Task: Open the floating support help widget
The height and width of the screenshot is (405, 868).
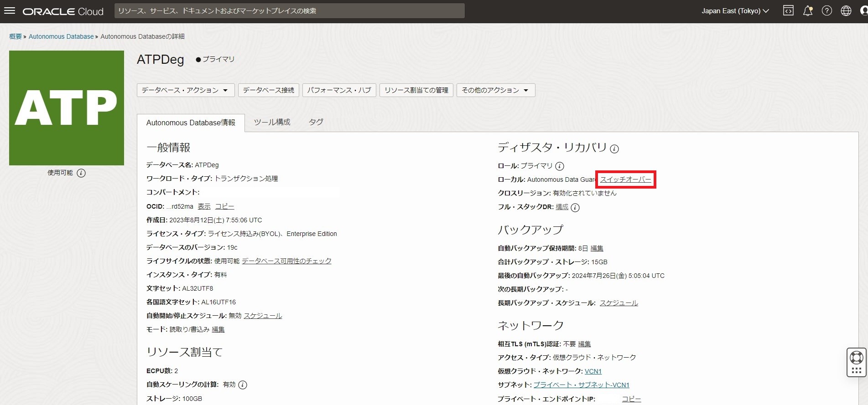Action: click(856, 362)
